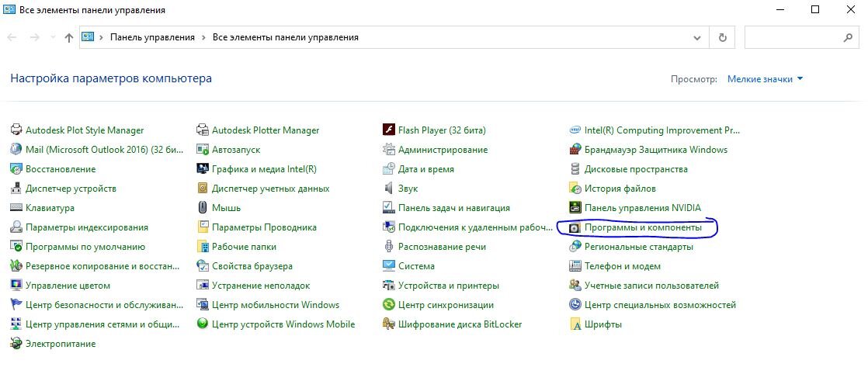Image resolution: width=868 pixels, height=388 pixels.
Task: Open Центр управления сетями link
Action: click(x=103, y=324)
